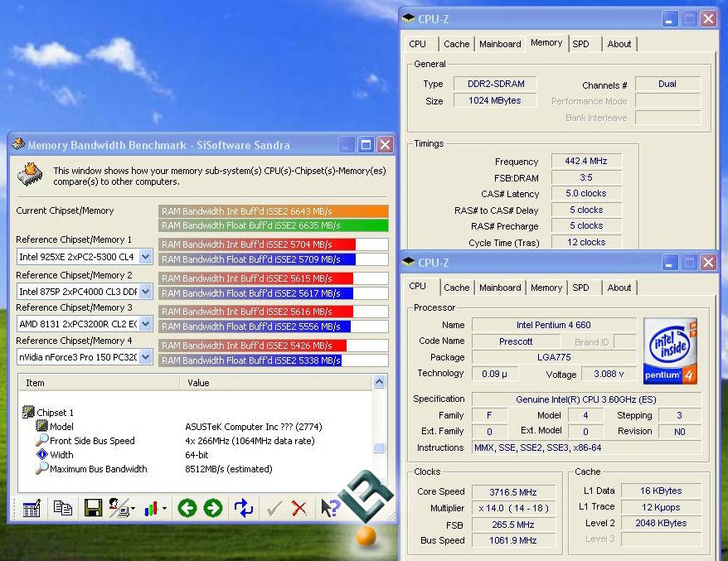Click the Save floppy disk icon
The image size is (728, 561).
[x=93, y=508]
